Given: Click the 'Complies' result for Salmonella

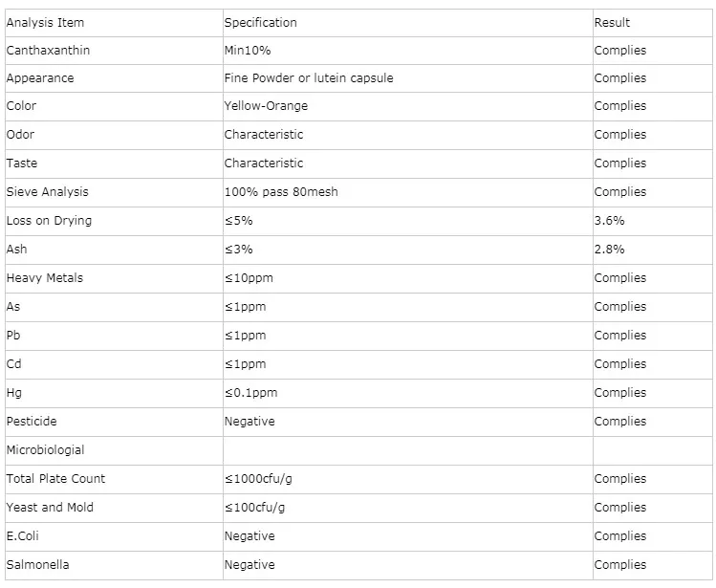Looking at the screenshot, I should tap(619, 565).
